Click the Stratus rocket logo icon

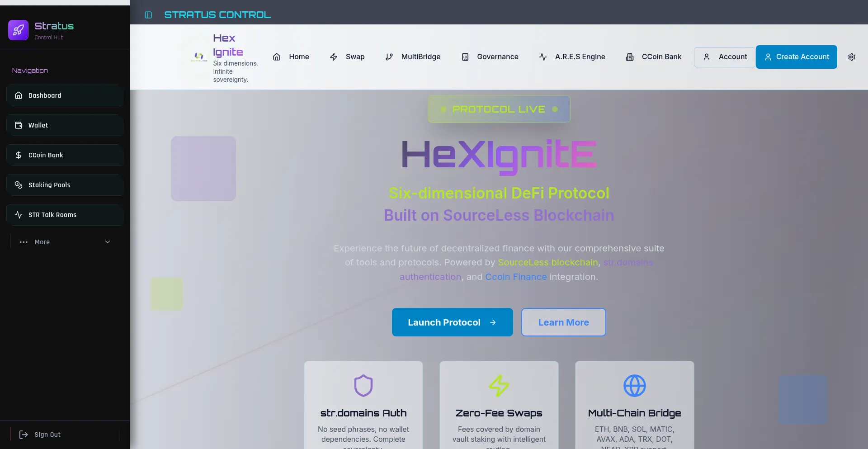[19, 30]
